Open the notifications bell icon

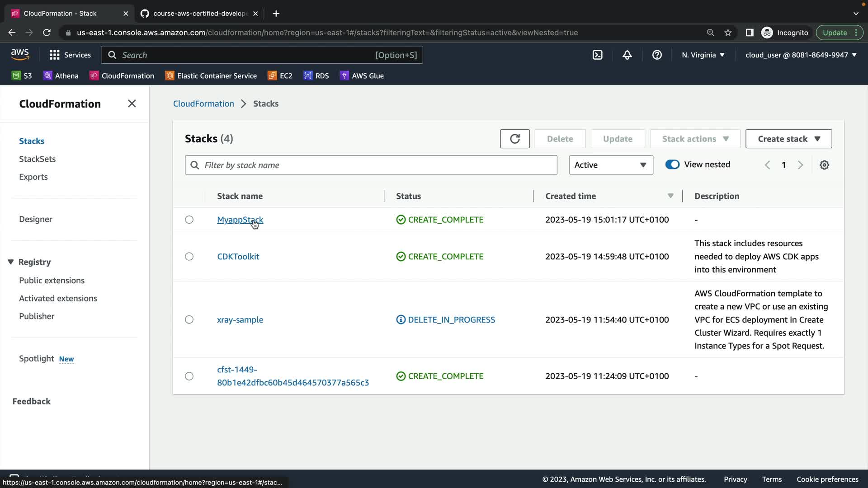627,55
